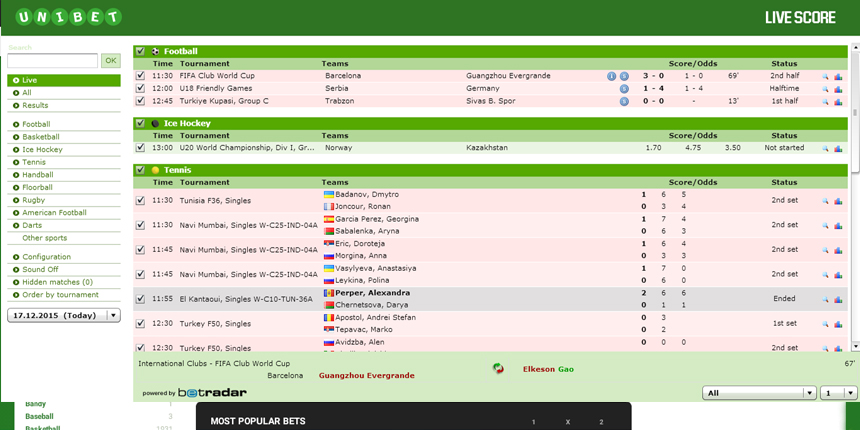Click the Tournament column header under Tennis
The height and width of the screenshot is (430, 860).
(x=205, y=183)
